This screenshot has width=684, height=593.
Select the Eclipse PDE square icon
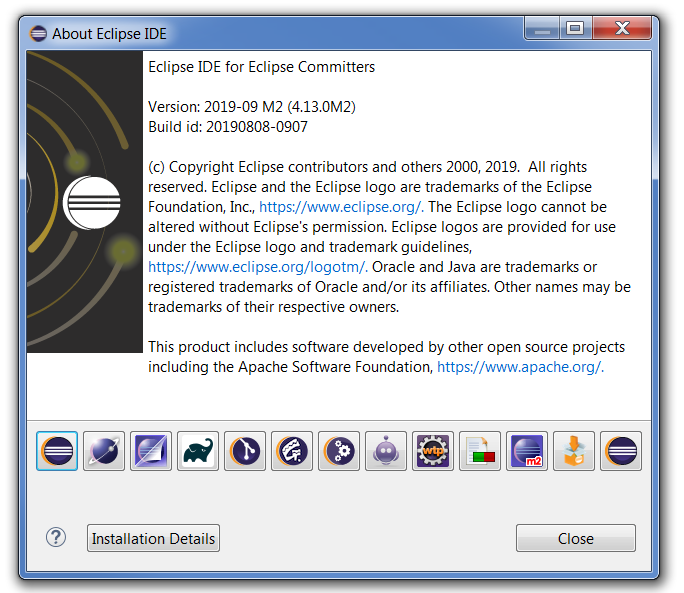point(151,451)
